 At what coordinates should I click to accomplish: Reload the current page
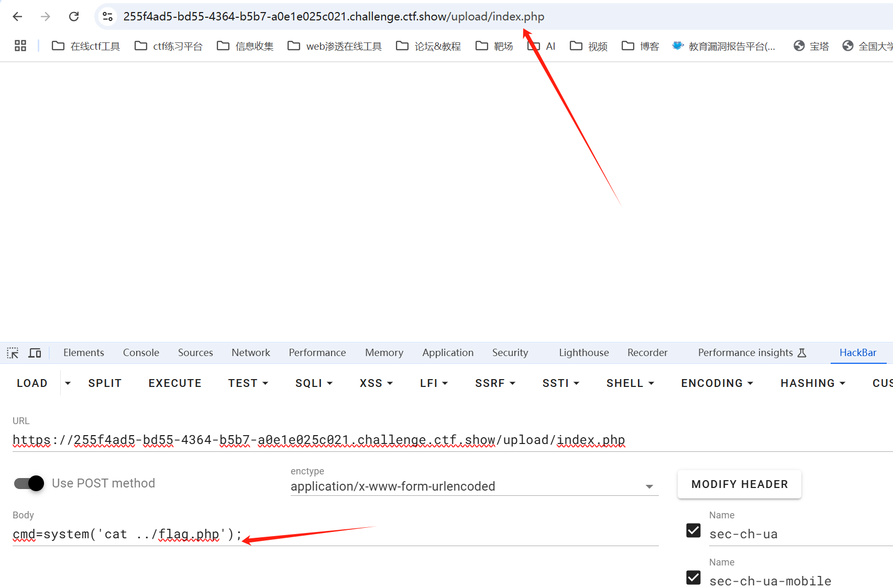pyautogui.click(x=74, y=17)
